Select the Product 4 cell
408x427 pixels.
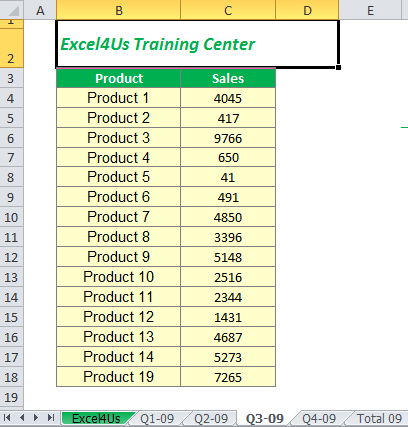point(118,158)
